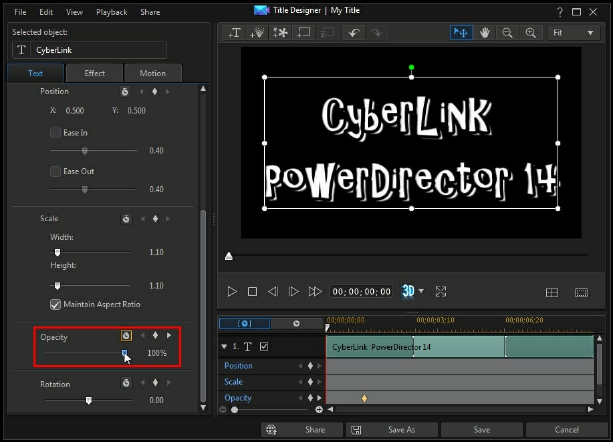
Task: Enable the Ease Out checkbox
Action: pos(55,171)
